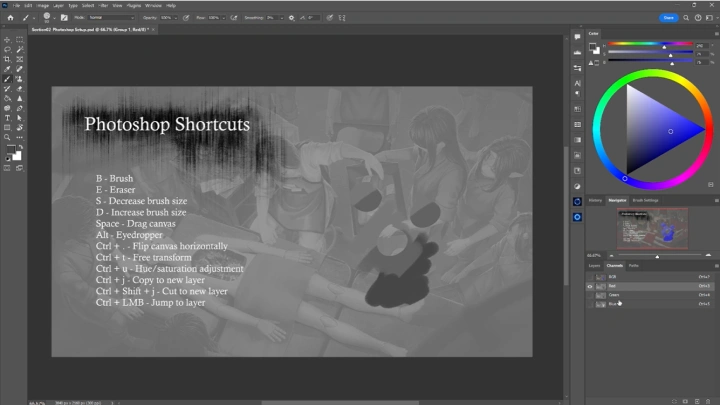Toggle pressure for opacity

coord(186,18)
